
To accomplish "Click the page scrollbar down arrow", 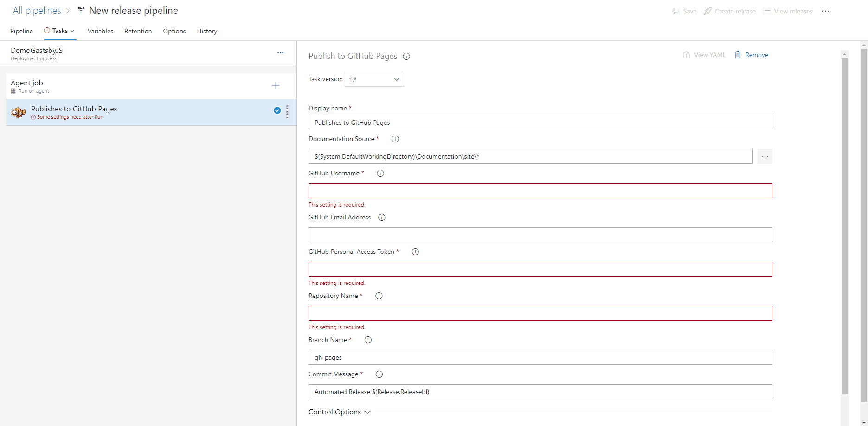I will pos(864,422).
